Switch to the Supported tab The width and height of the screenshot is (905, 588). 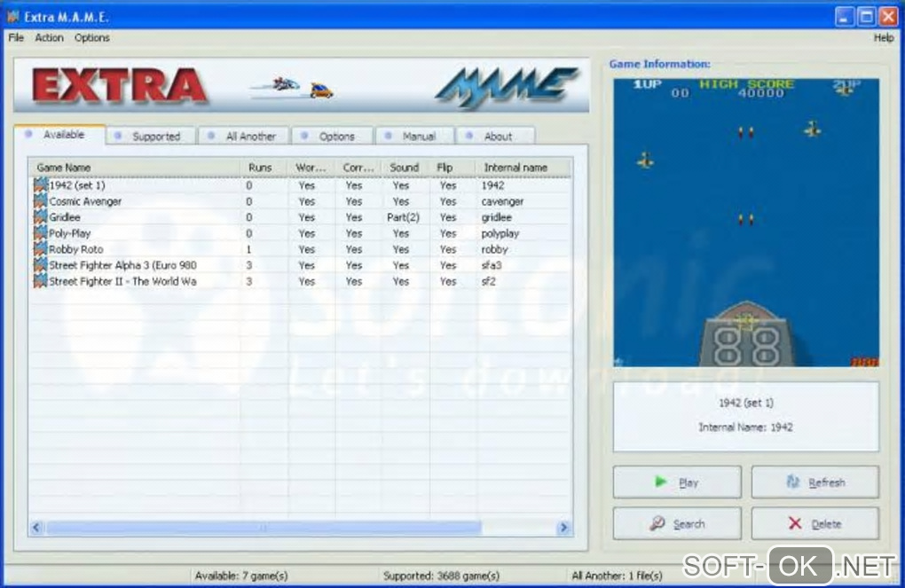151,137
